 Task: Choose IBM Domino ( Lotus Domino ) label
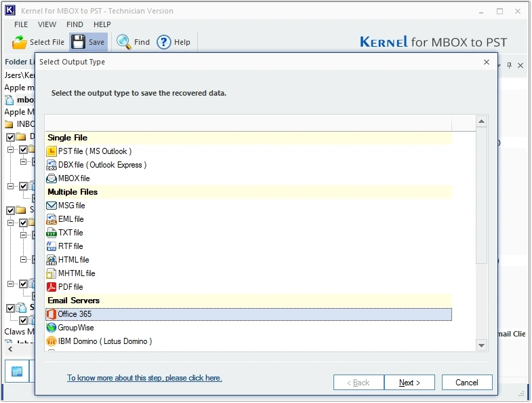[105, 341]
